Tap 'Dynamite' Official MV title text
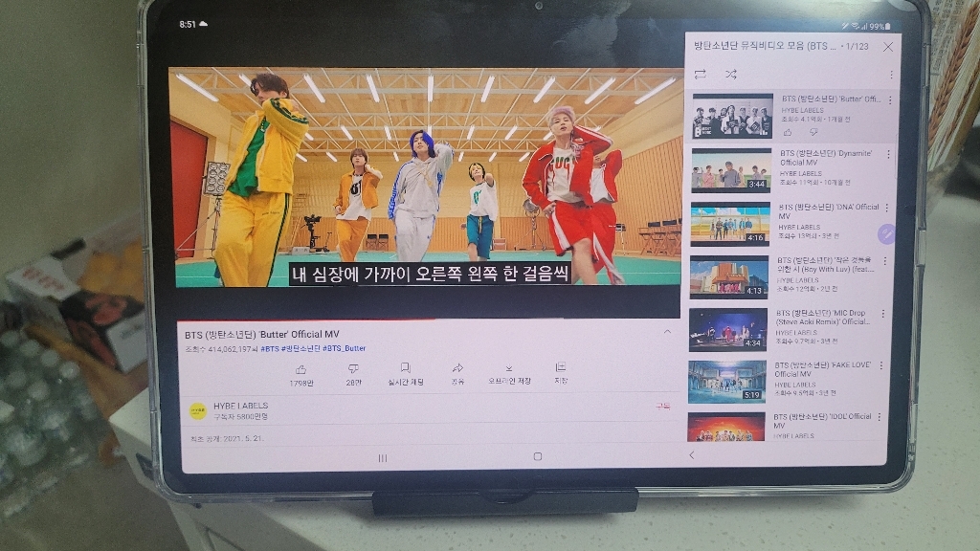The height and width of the screenshot is (551, 980). tap(826, 158)
